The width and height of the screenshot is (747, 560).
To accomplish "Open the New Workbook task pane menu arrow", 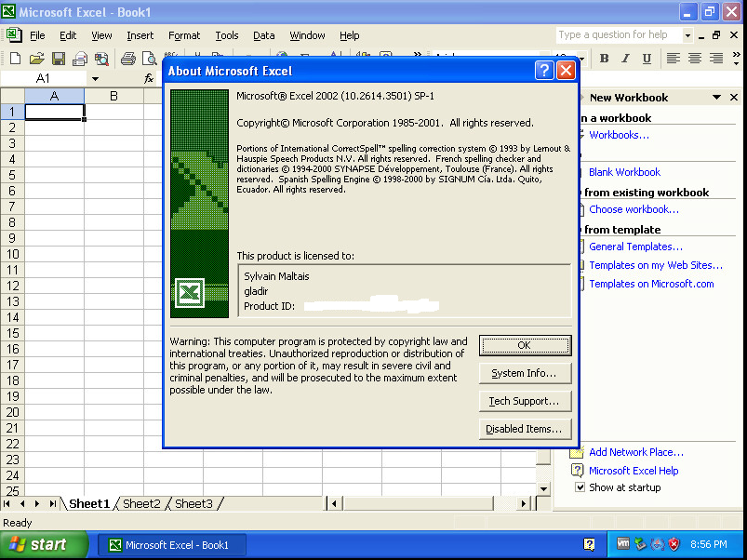I will pos(716,97).
